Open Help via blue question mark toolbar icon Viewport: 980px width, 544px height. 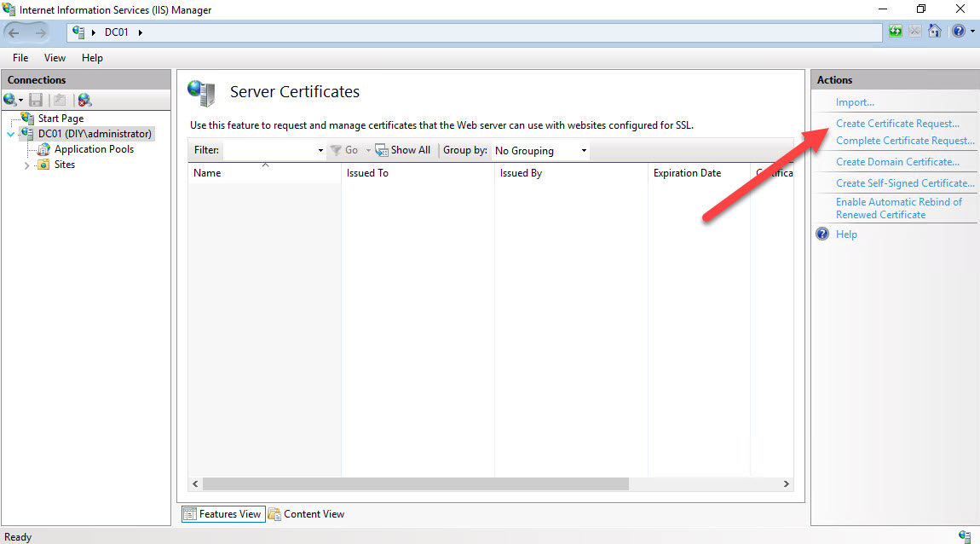(x=957, y=32)
